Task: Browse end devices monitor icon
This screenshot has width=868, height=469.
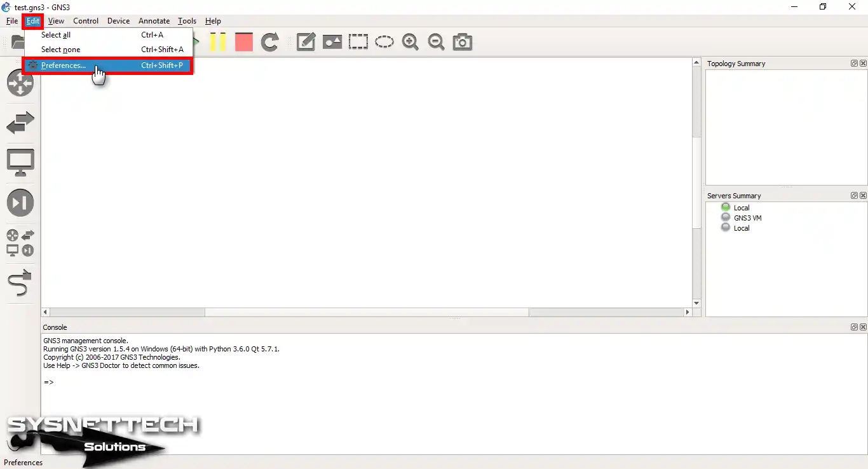Action: click(x=20, y=163)
